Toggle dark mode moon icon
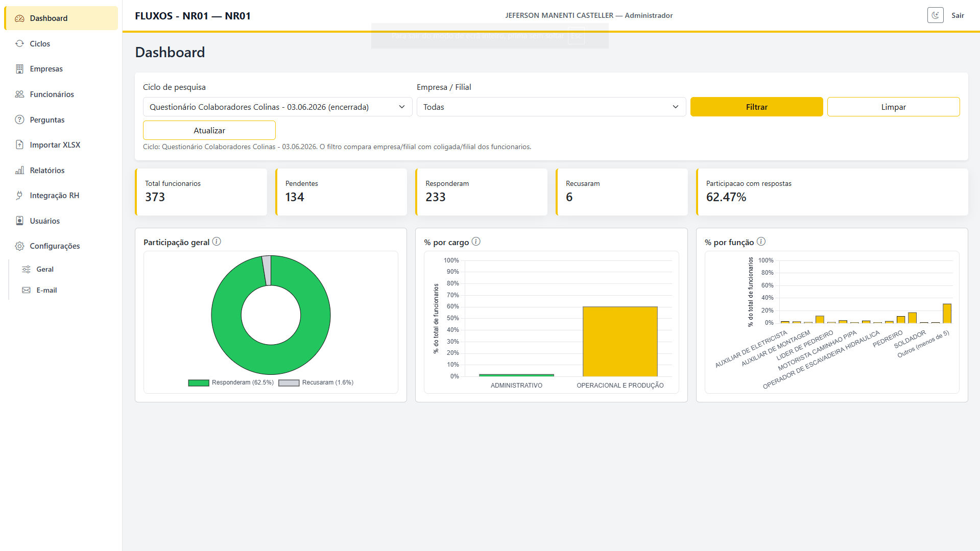980x551 pixels. 935,15
